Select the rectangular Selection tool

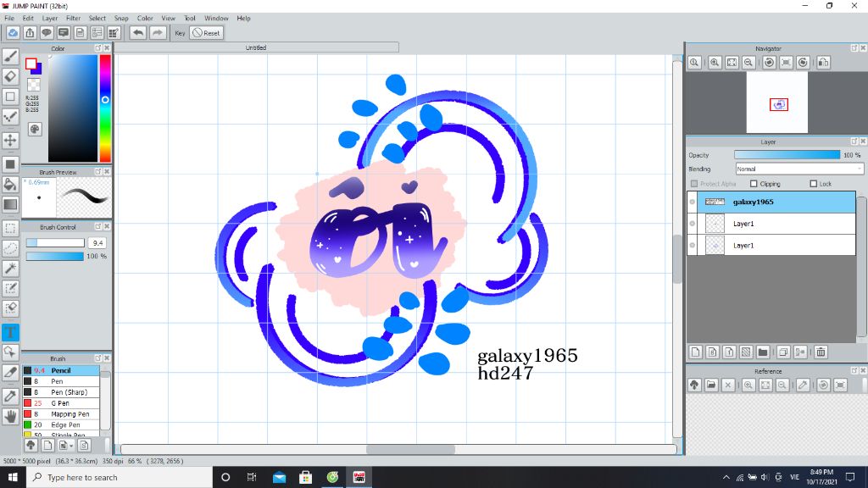tap(10, 228)
